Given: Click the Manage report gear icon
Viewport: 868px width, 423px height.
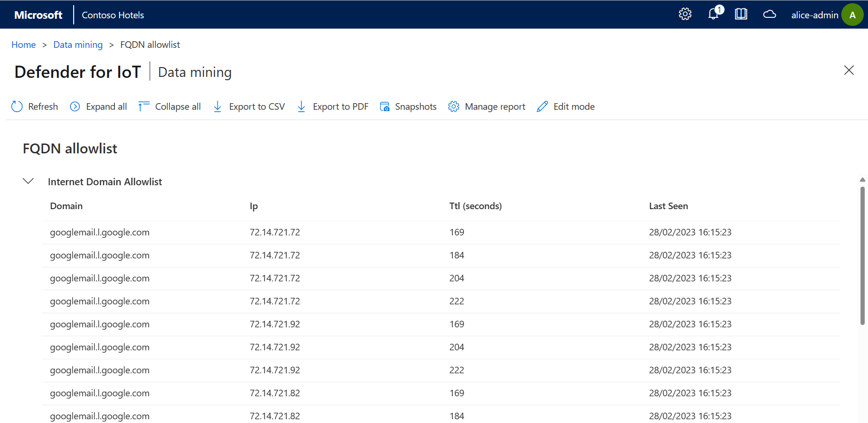Looking at the screenshot, I should (x=454, y=106).
